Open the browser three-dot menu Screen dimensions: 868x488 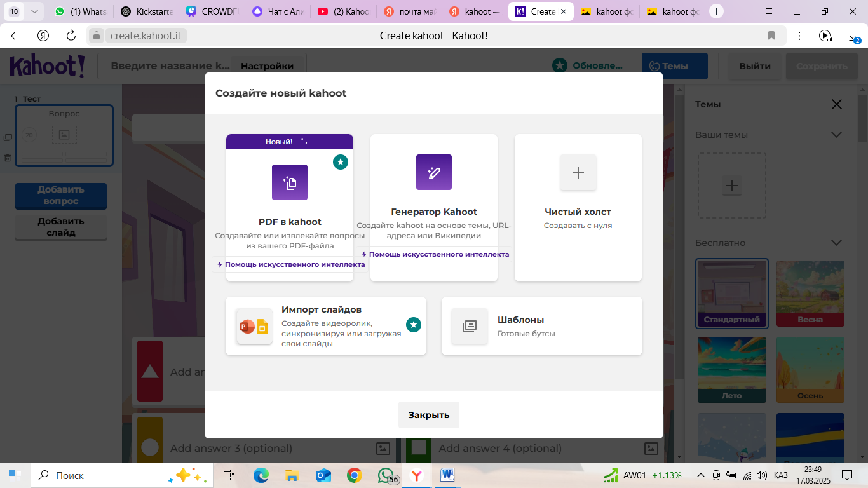click(799, 36)
